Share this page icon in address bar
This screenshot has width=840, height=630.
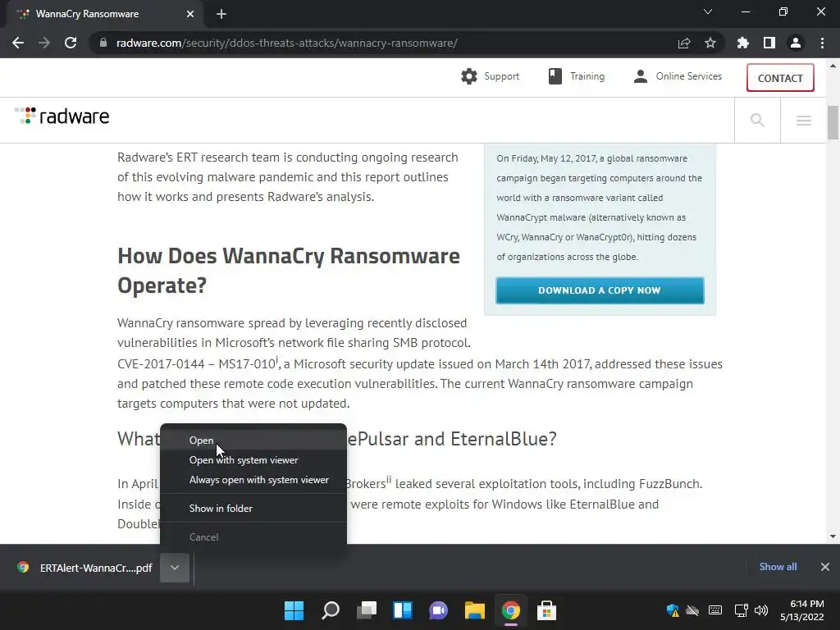point(684,43)
